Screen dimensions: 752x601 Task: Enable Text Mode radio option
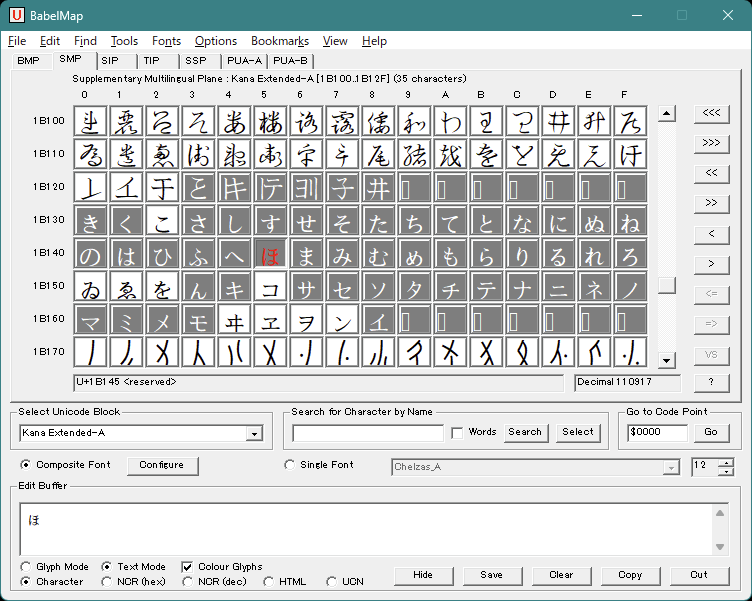[x=106, y=567]
